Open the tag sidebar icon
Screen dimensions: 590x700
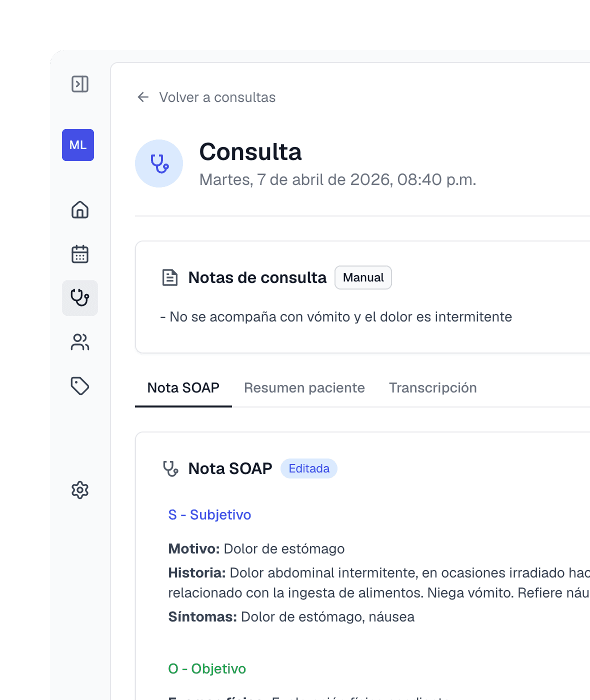pos(80,386)
